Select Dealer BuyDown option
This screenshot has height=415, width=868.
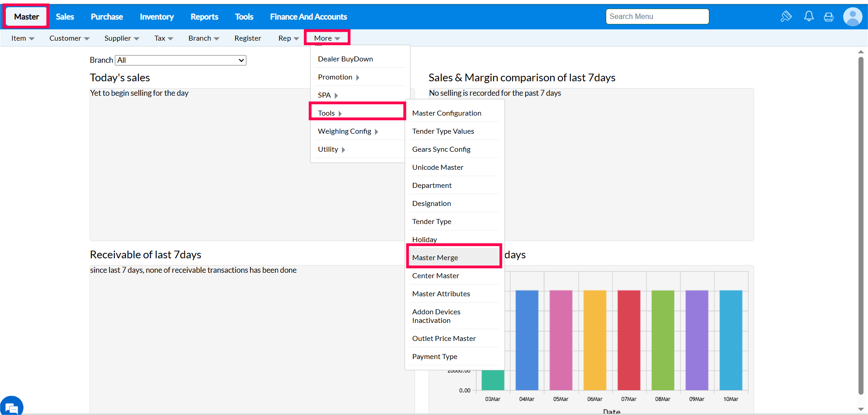pyautogui.click(x=345, y=59)
